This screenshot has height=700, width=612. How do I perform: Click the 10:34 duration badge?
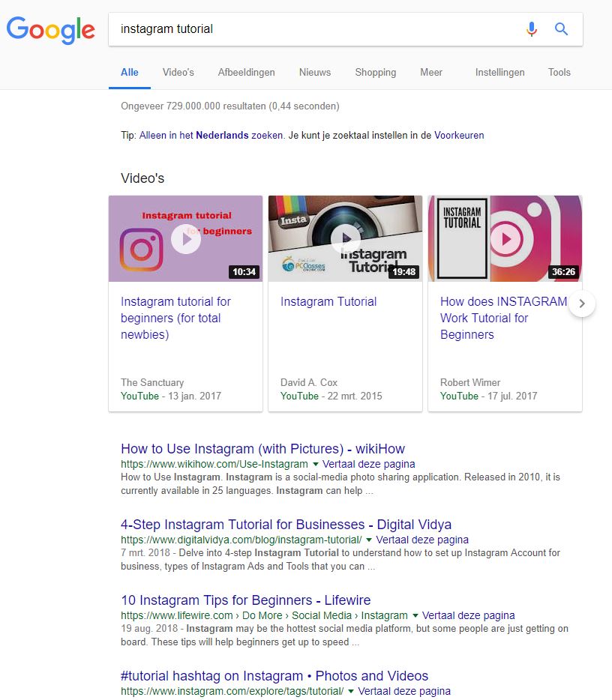[x=244, y=272]
